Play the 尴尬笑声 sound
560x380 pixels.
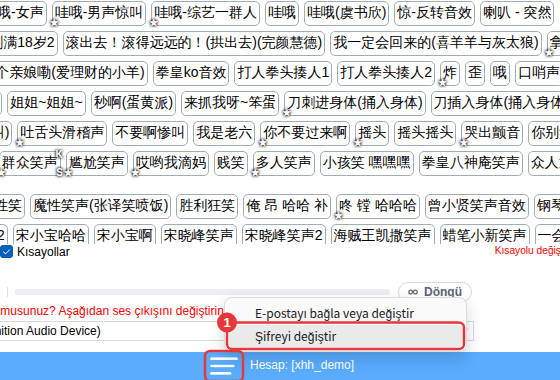point(97,163)
